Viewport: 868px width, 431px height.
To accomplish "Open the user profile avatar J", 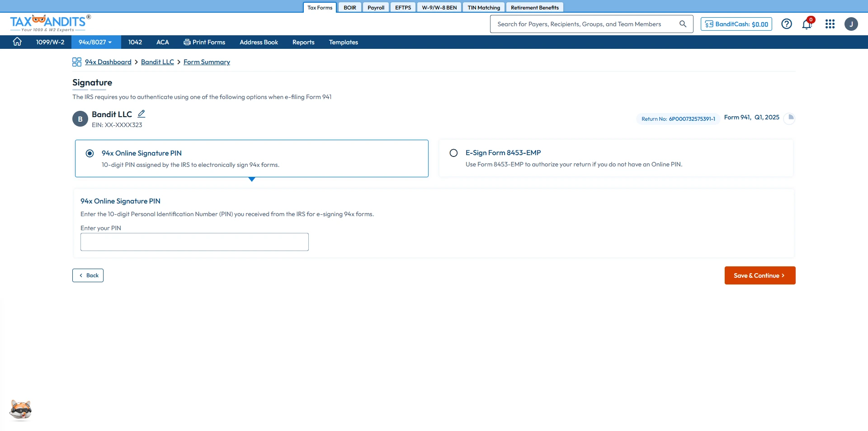I will (x=851, y=24).
